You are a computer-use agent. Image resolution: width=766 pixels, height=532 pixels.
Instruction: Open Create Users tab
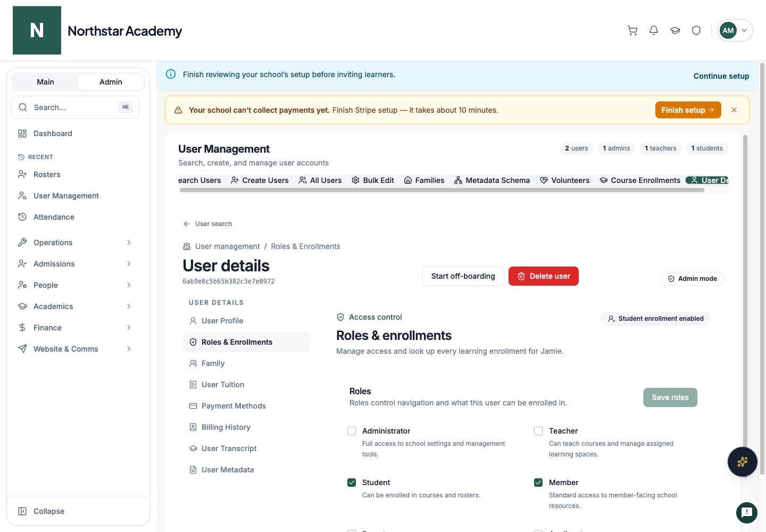pyautogui.click(x=260, y=180)
